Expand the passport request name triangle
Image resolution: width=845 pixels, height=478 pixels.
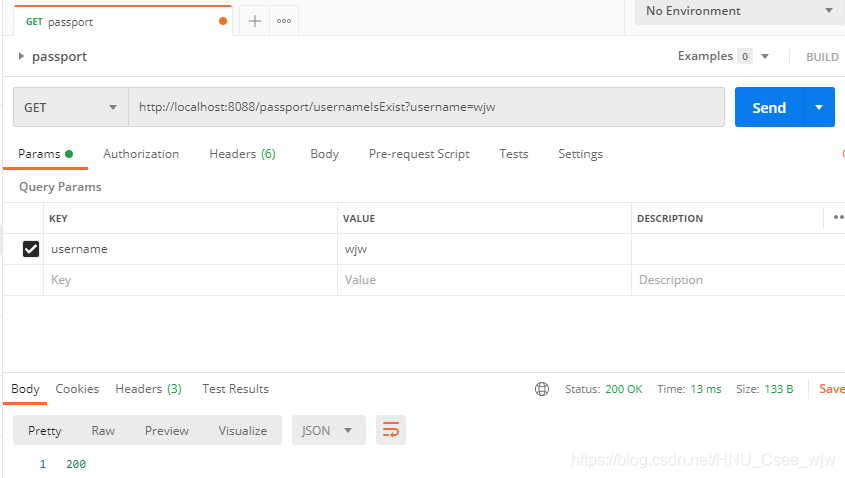(x=21, y=57)
